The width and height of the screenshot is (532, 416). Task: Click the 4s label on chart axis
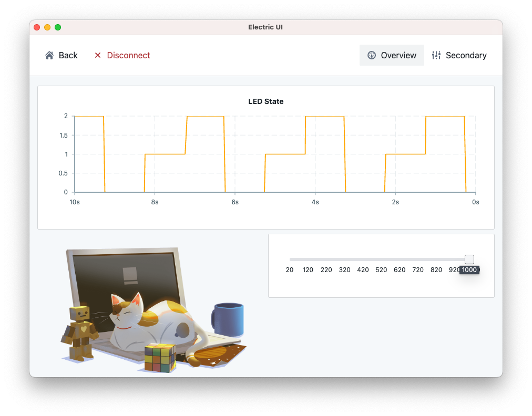click(x=315, y=202)
